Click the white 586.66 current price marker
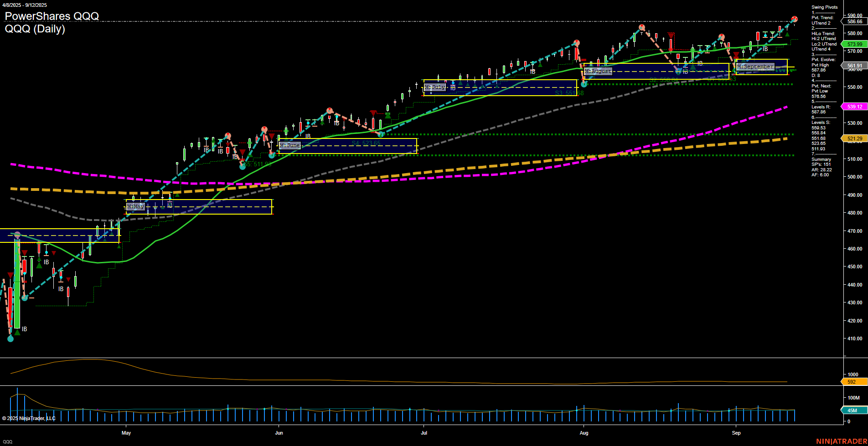This screenshot has height=446, width=868. click(855, 21)
